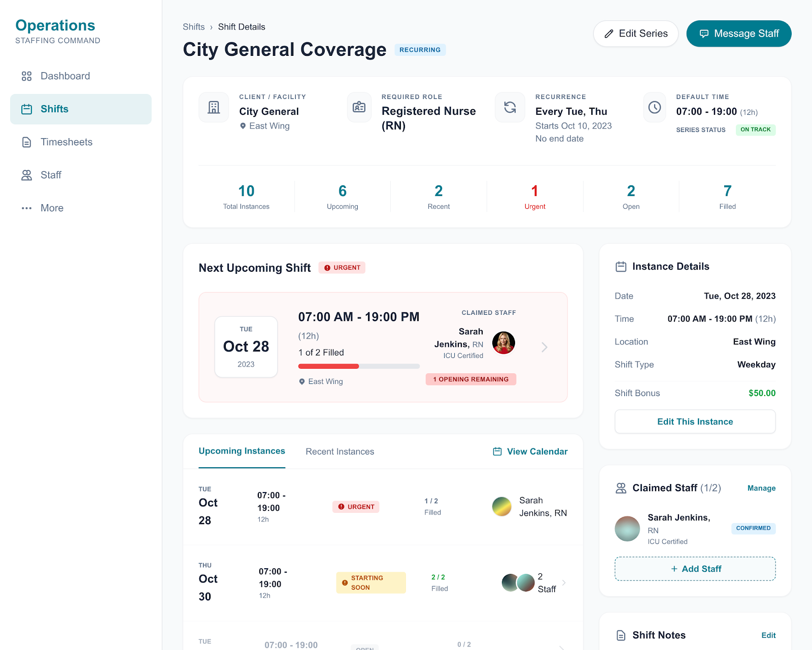
Task: Click the Weekday shift type value
Action: click(756, 365)
